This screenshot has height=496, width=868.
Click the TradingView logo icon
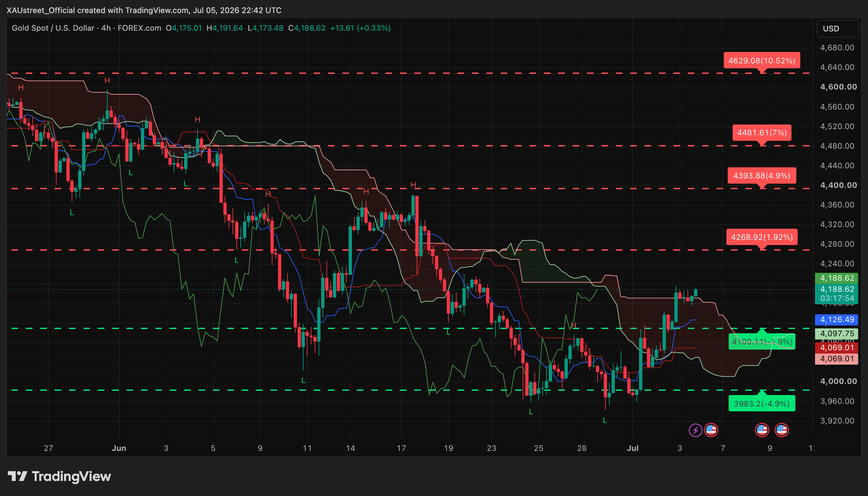(17, 476)
